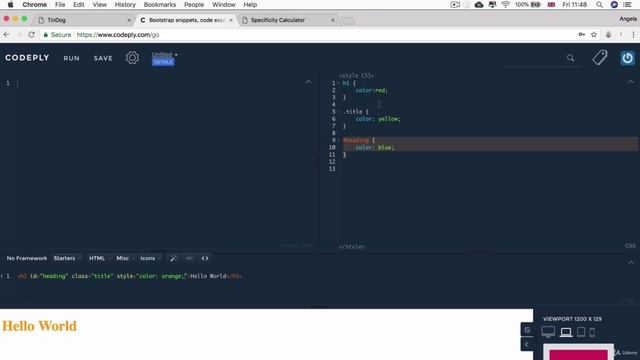Collapse the CSS editor pane arrow

click(x=631, y=82)
